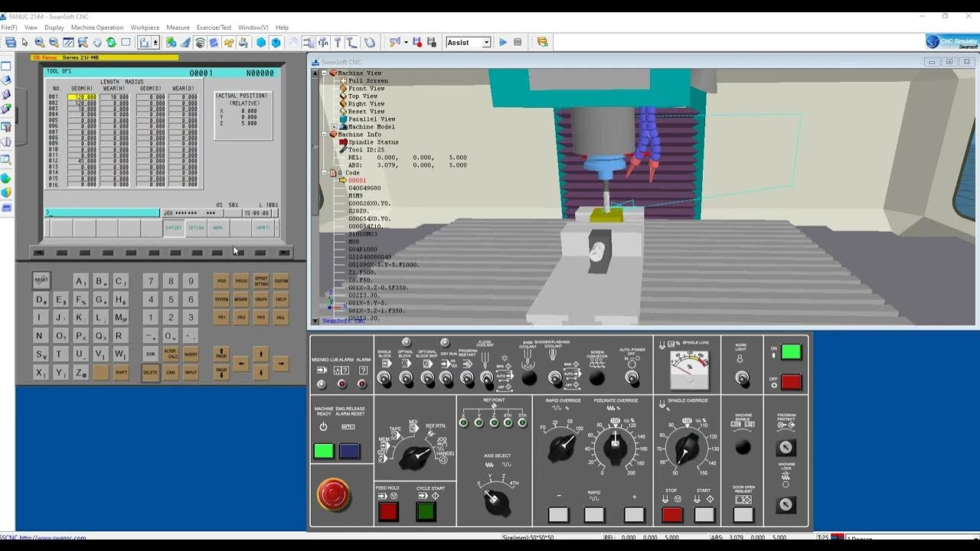Click the red save-file toolbar icon
This screenshot has height=551, width=980.
(417, 43)
